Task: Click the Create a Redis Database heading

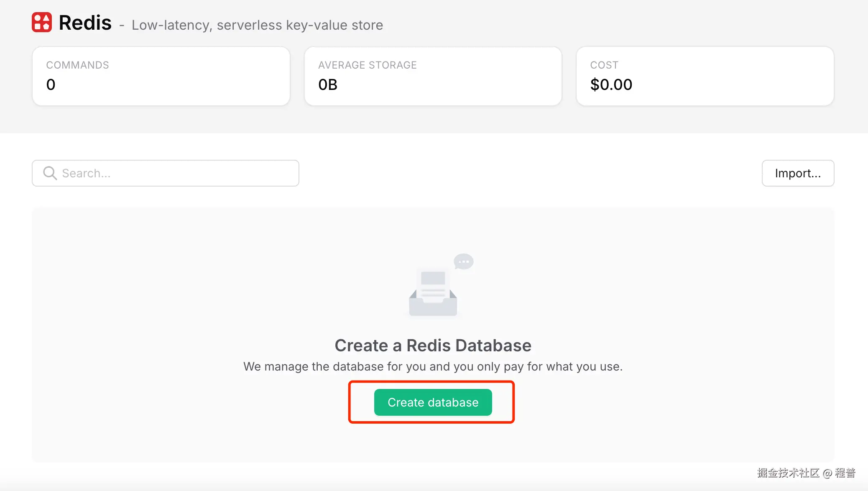Action: 433,345
